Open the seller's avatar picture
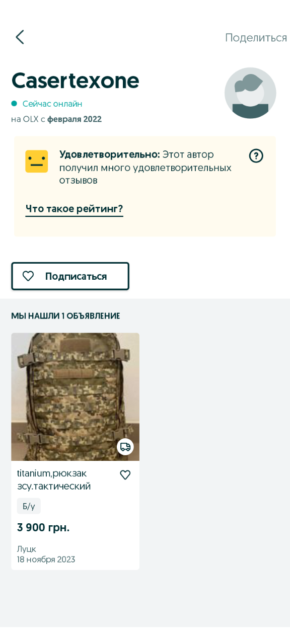 250,93
